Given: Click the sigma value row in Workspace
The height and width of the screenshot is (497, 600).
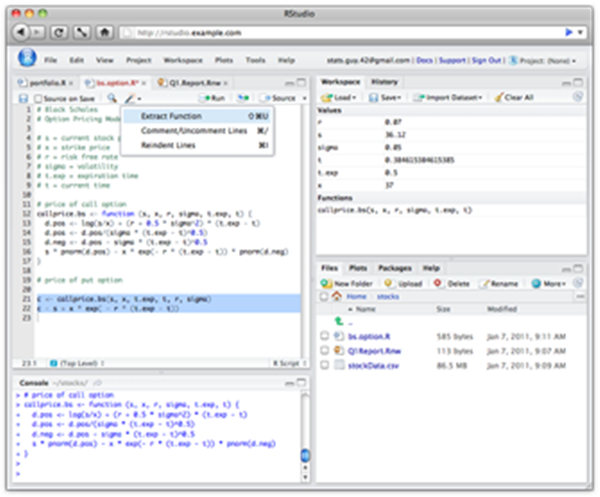Looking at the screenshot, I should (x=451, y=147).
